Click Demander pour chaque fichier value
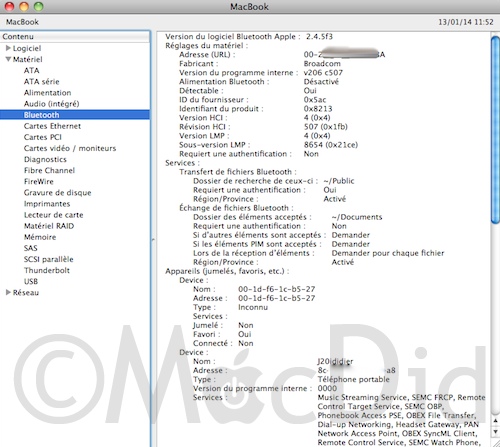 pos(388,253)
